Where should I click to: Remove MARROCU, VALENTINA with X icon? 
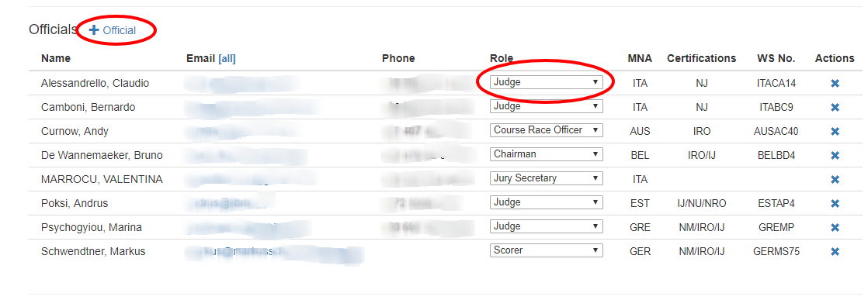point(835,180)
